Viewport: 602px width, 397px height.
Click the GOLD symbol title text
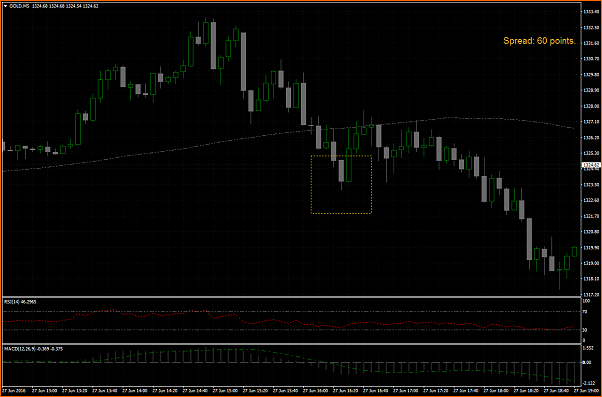[19, 6]
